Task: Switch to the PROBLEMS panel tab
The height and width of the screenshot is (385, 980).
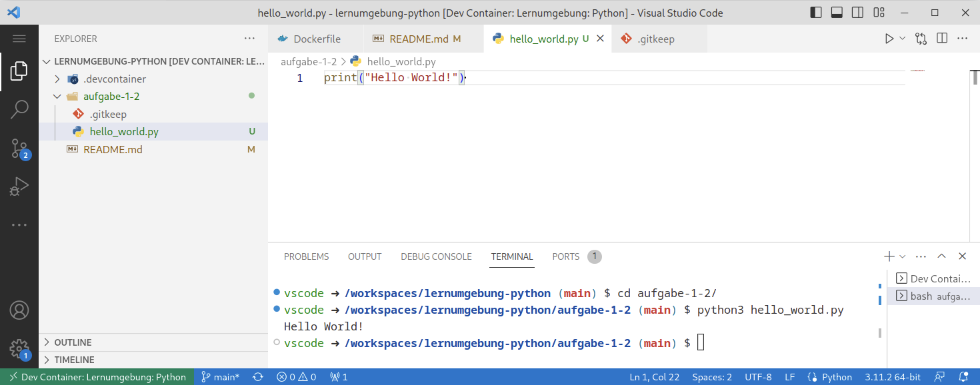Action: (x=306, y=256)
